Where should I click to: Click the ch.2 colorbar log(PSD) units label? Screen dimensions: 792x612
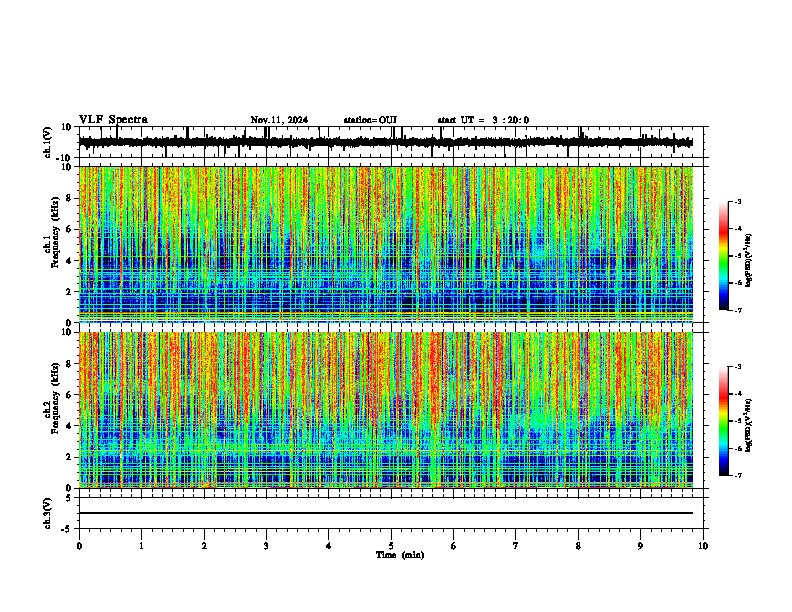749,425
